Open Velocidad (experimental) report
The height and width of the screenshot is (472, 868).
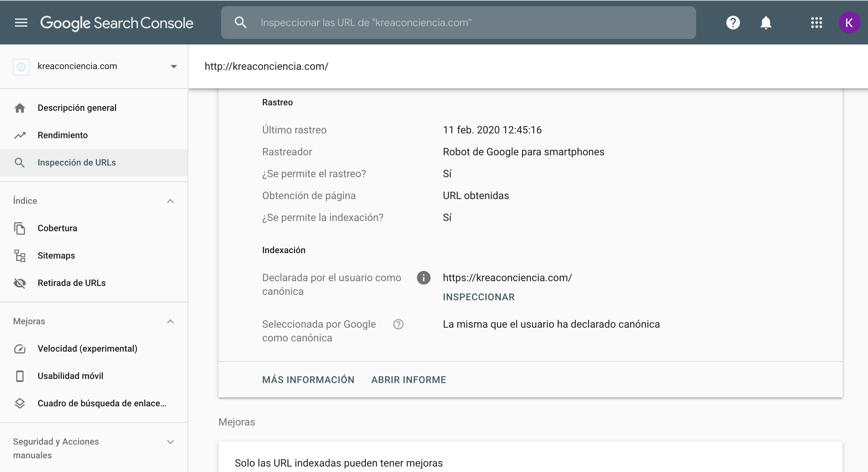(x=94, y=349)
